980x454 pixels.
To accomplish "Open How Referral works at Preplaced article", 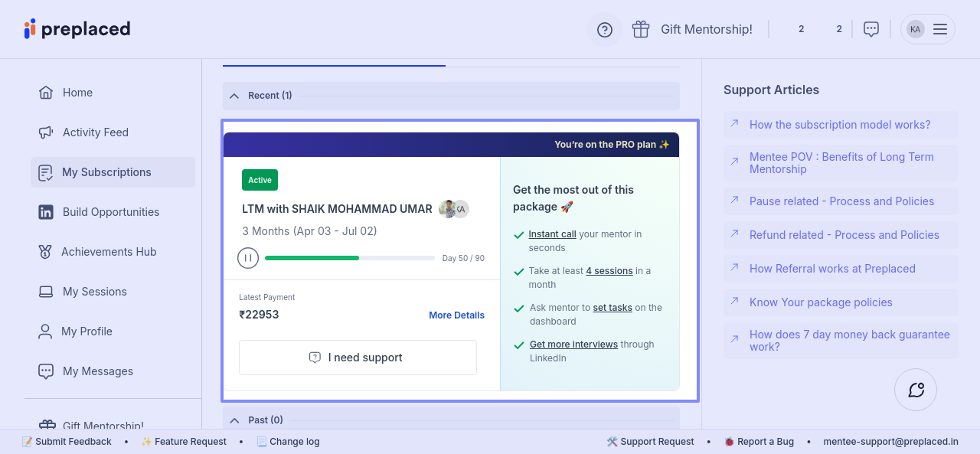I will (841, 269).
